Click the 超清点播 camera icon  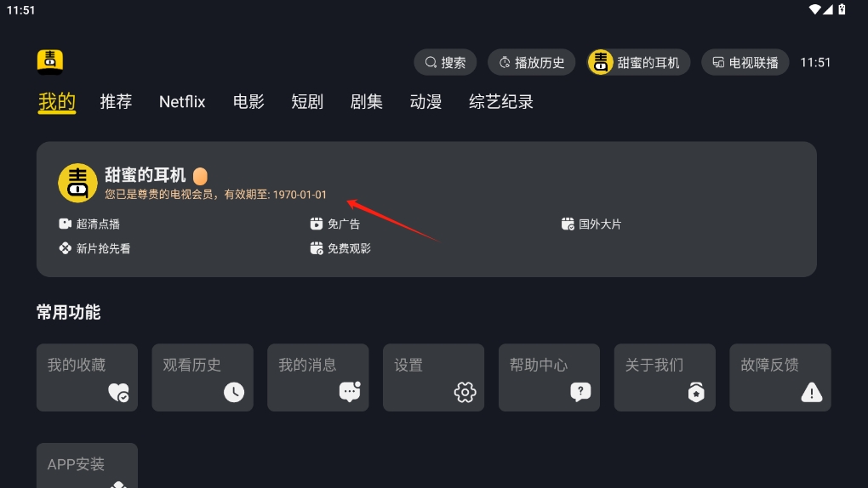pos(65,224)
